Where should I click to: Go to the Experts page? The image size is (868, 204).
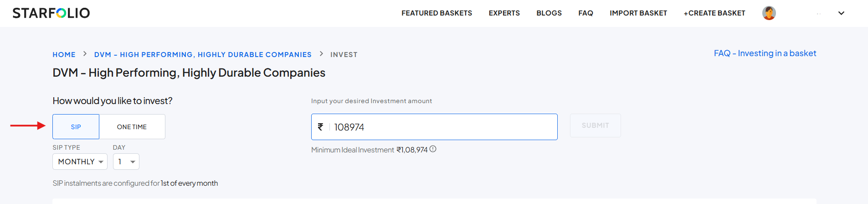(504, 13)
